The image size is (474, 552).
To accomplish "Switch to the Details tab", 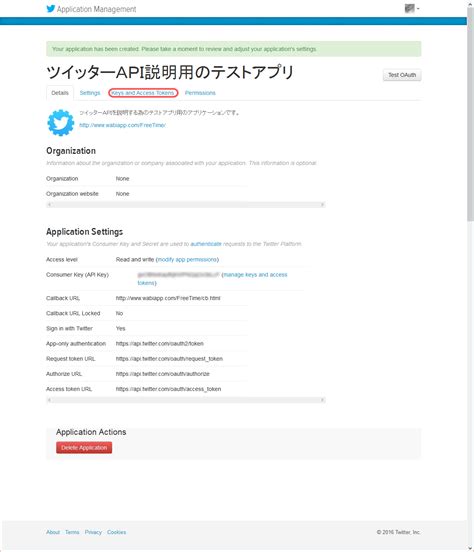I will [x=60, y=93].
